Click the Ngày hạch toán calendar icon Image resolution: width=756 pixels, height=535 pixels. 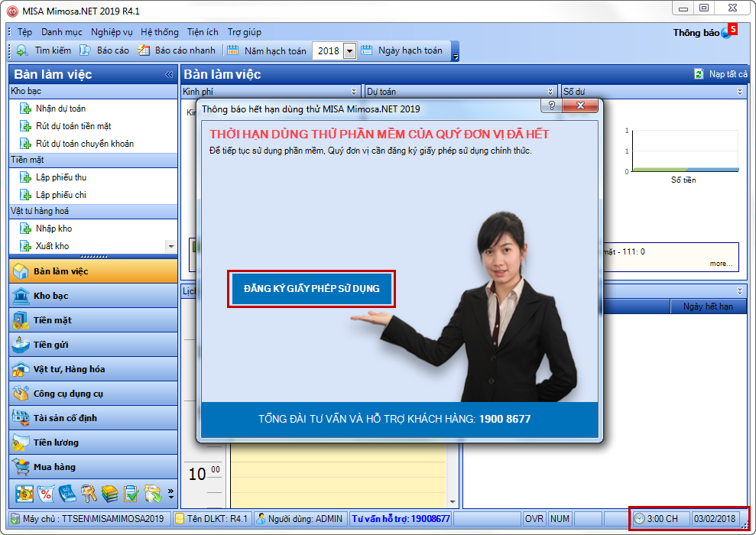367,50
